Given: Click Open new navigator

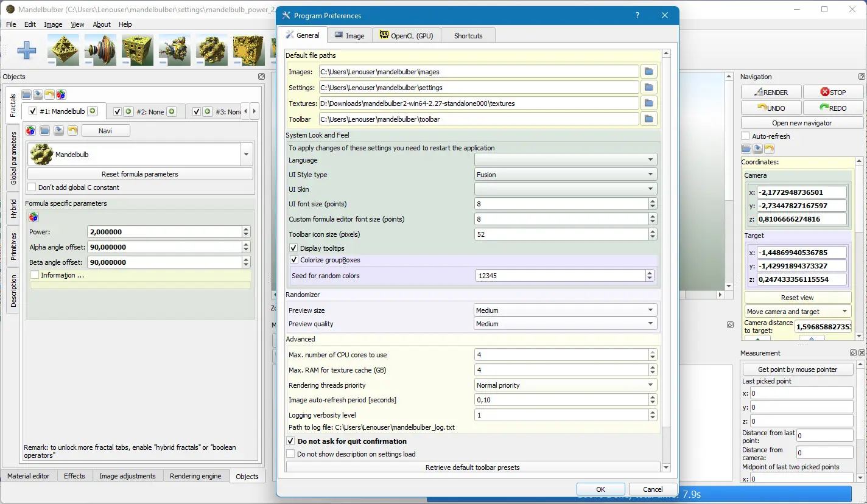Looking at the screenshot, I should click(x=802, y=123).
